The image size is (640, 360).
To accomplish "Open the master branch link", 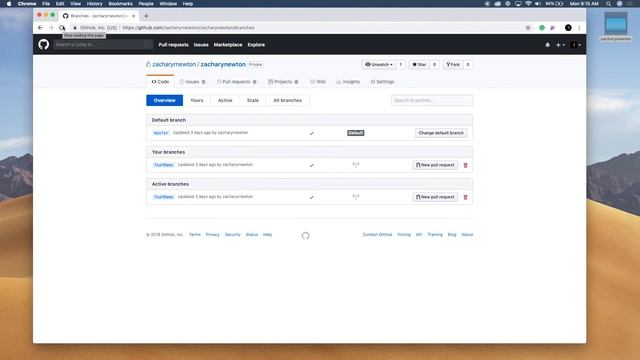I will tap(161, 133).
